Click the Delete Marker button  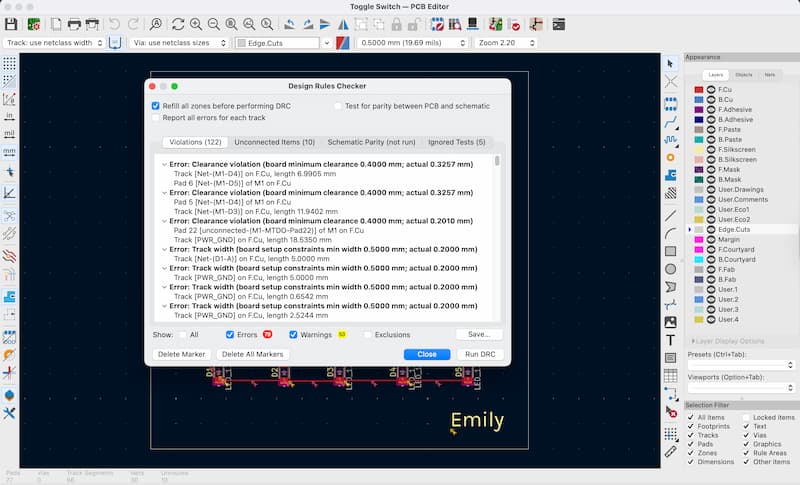[181, 354]
